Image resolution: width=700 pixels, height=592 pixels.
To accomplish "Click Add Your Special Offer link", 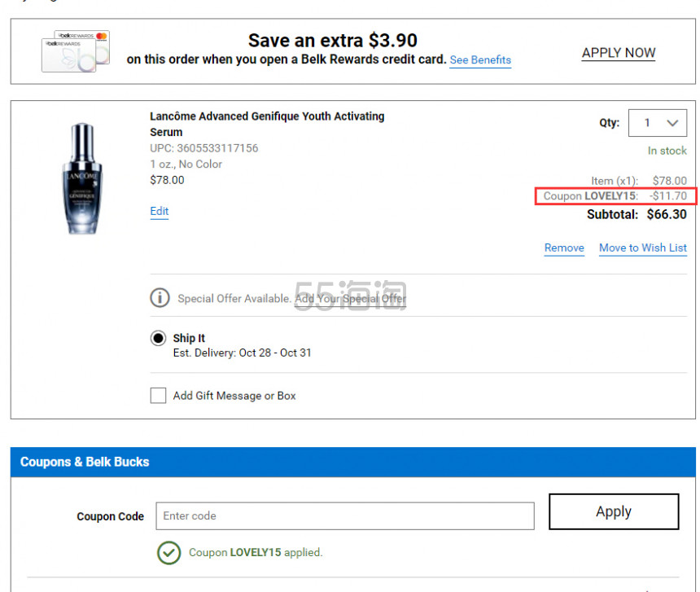I will pyautogui.click(x=350, y=298).
